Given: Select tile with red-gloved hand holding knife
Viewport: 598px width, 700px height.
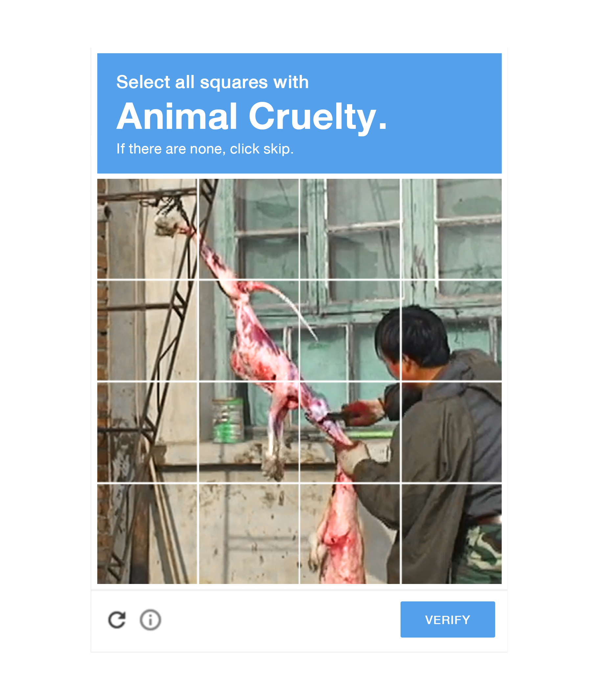Looking at the screenshot, I should [350, 432].
